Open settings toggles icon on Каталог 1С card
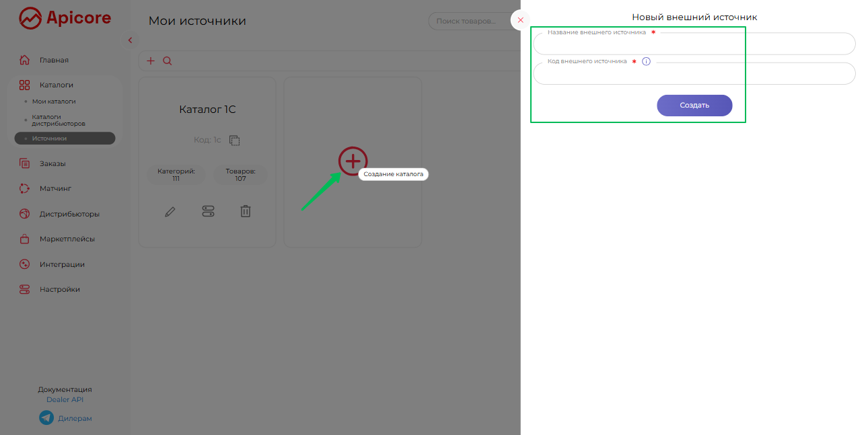 click(x=208, y=212)
